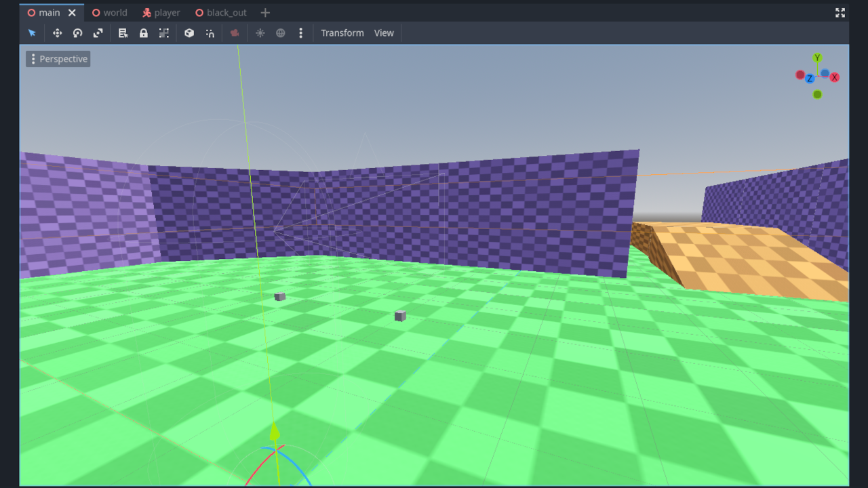This screenshot has height=488, width=868.
Task: Switch to Move mode tool
Action: (57, 33)
